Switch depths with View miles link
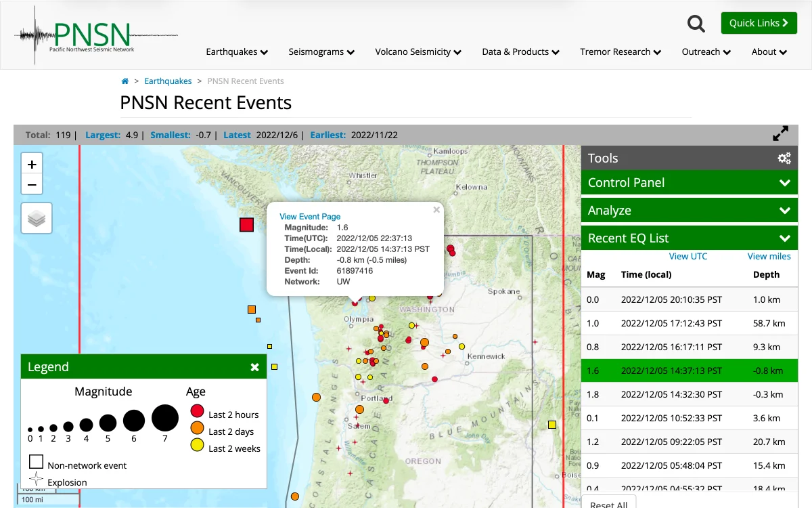The width and height of the screenshot is (812, 508). 769,257
